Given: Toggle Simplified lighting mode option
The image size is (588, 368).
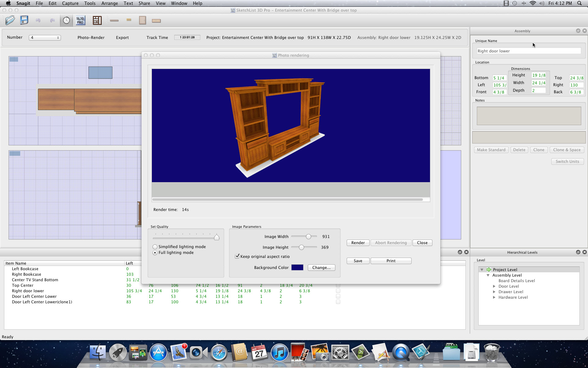Looking at the screenshot, I should click(x=155, y=246).
